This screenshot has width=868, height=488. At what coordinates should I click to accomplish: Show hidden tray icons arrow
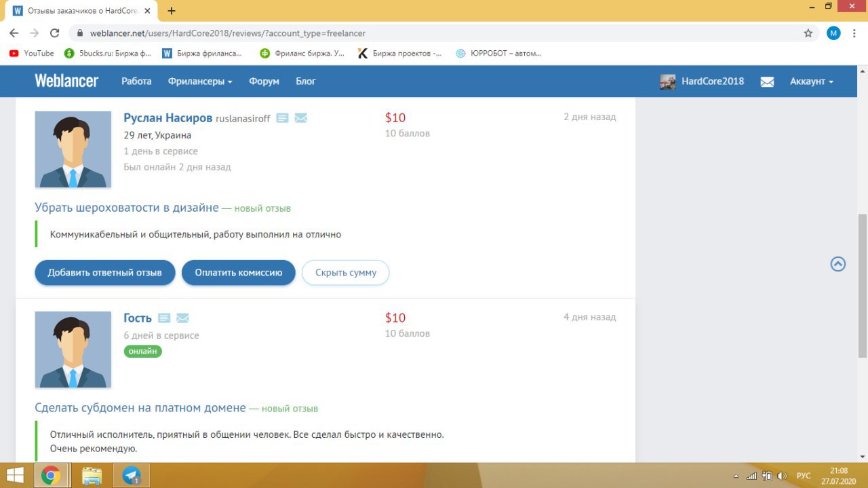(736, 476)
